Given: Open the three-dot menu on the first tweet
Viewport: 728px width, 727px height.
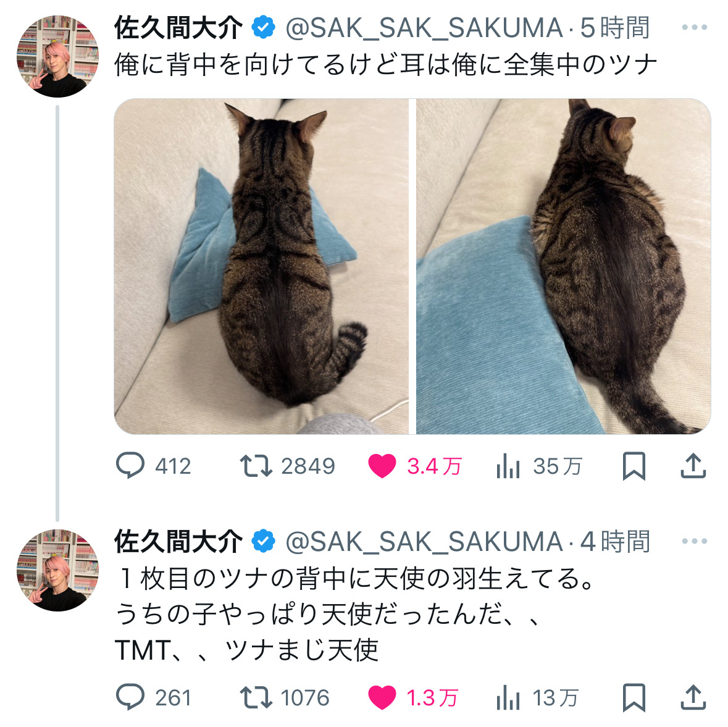Looking at the screenshot, I should pos(695,27).
